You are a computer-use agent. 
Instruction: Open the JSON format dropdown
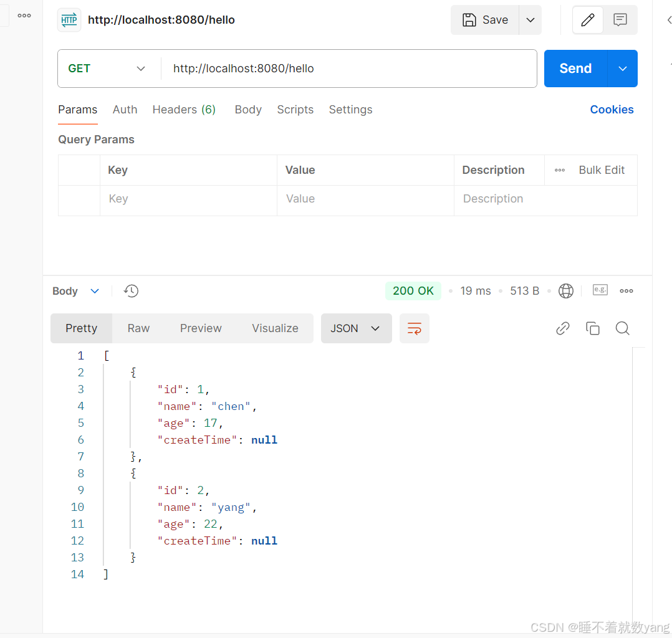pyautogui.click(x=356, y=328)
